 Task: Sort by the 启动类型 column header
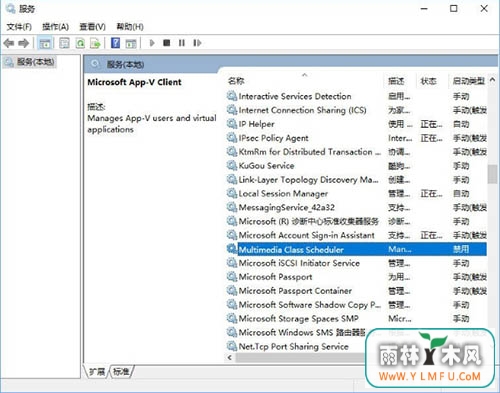tap(468, 81)
